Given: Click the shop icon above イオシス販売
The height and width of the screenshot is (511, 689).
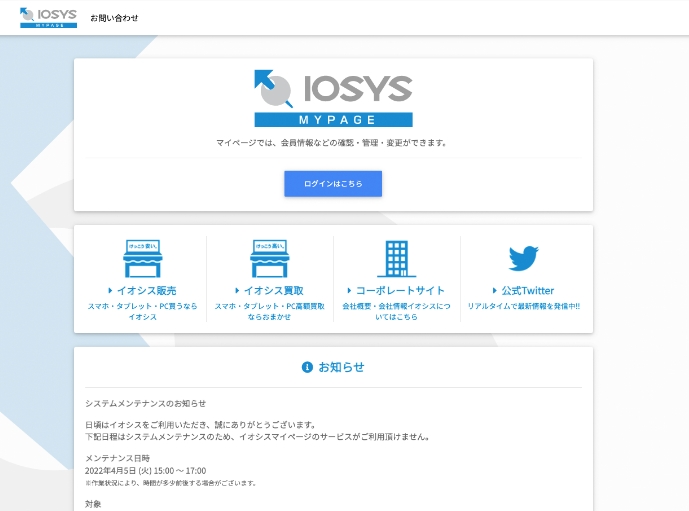Looking at the screenshot, I should coord(142,258).
